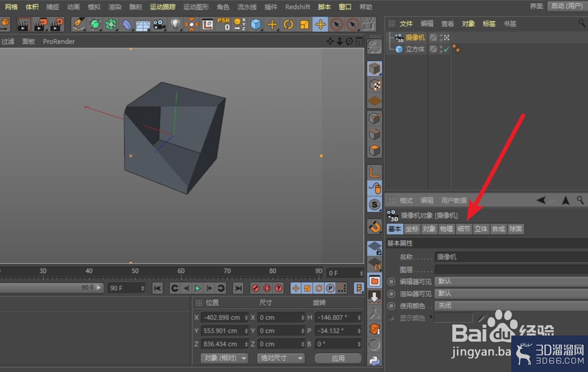Open the 脚本 menu
588x372 pixels.
click(x=324, y=7)
